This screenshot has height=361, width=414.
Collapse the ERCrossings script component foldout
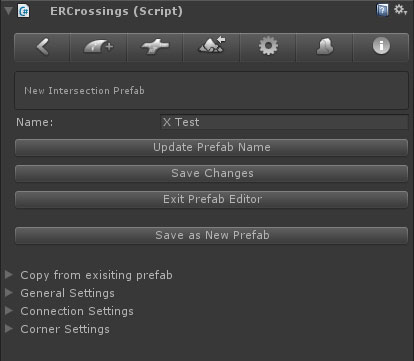[8, 11]
